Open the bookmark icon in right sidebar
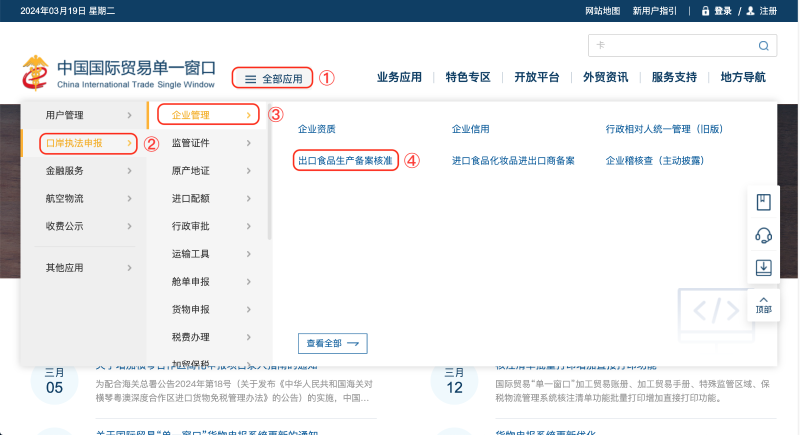The height and width of the screenshot is (435, 800). tap(763, 202)
